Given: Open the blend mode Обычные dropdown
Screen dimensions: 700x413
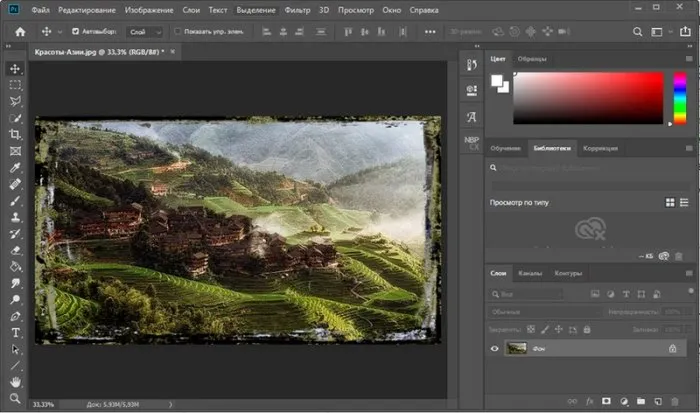Looking at the screenshot, I should click(545, 312).
